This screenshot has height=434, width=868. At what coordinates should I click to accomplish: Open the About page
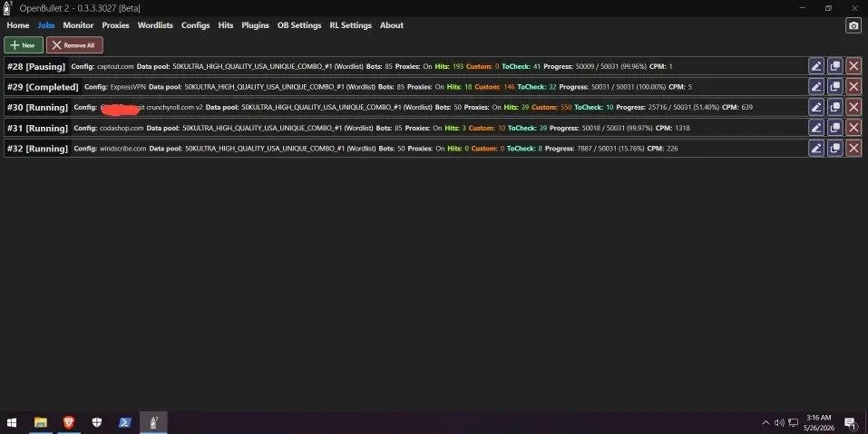(392, 25)
